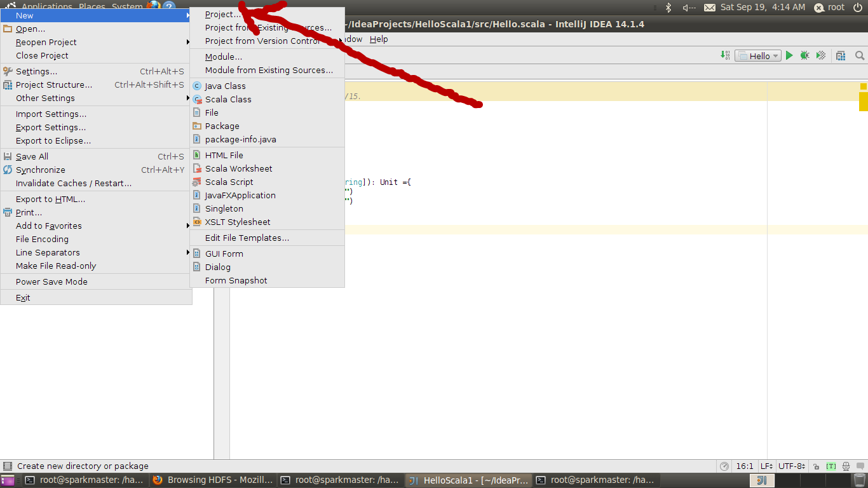Switch to the HelloScala1 taskbar window
868x488 pixels.
click(468, 480)
